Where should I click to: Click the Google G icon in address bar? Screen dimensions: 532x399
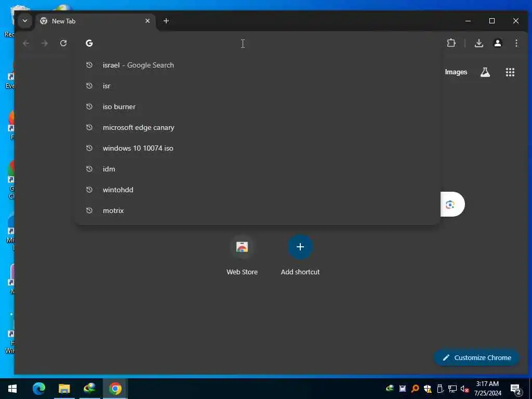click(89, 43)
